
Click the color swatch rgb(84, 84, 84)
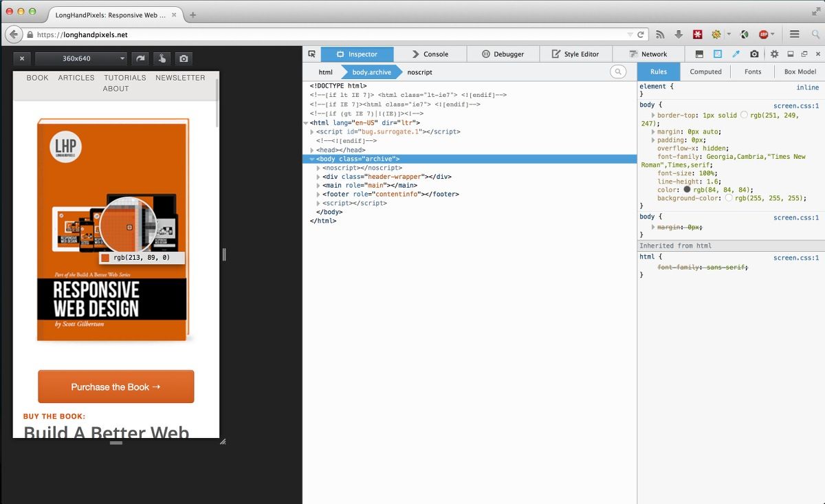(687, 190)
